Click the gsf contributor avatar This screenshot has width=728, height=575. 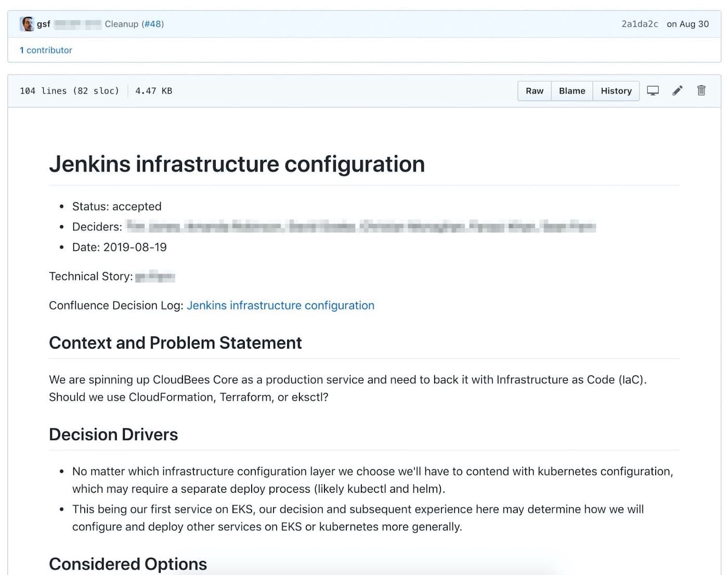click(x=27, y=23)
